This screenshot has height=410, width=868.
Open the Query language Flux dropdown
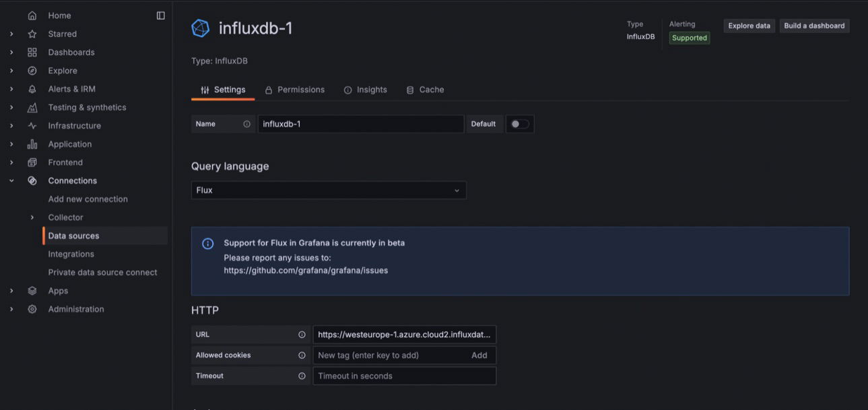point(329,191)
